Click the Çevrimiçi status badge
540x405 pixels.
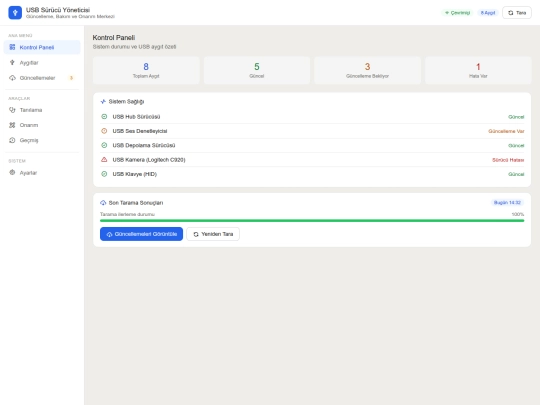(x=457, y=13)
